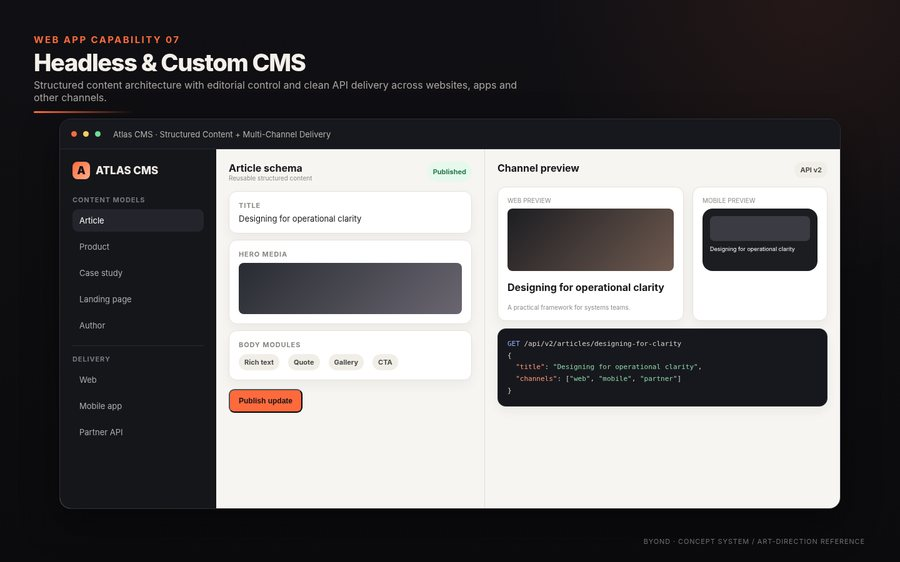
Task: Select Web under Delivery
Action: tap(138, 380)
